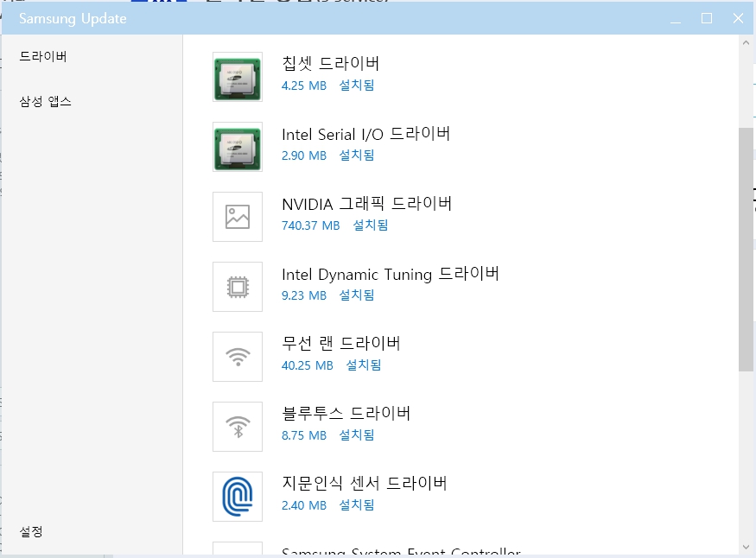Click the 9.23 MB size text
This screenshot has height=558, width=756.
pos(304,295)
